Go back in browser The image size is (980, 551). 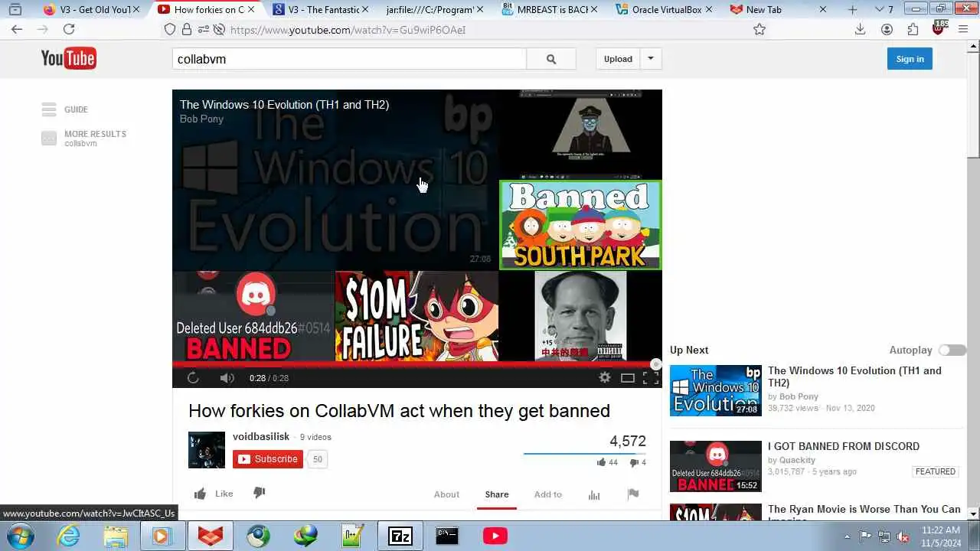[17, 29]
